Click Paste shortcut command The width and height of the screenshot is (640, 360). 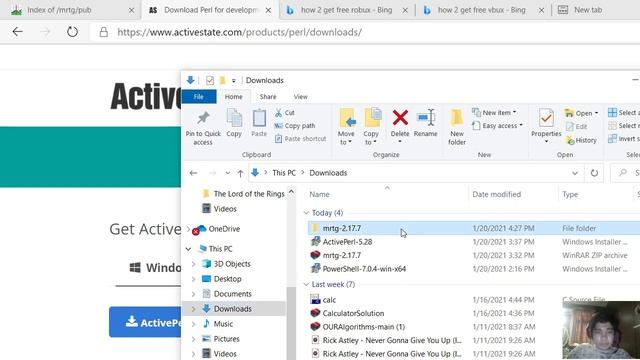(x=300, y=139)
